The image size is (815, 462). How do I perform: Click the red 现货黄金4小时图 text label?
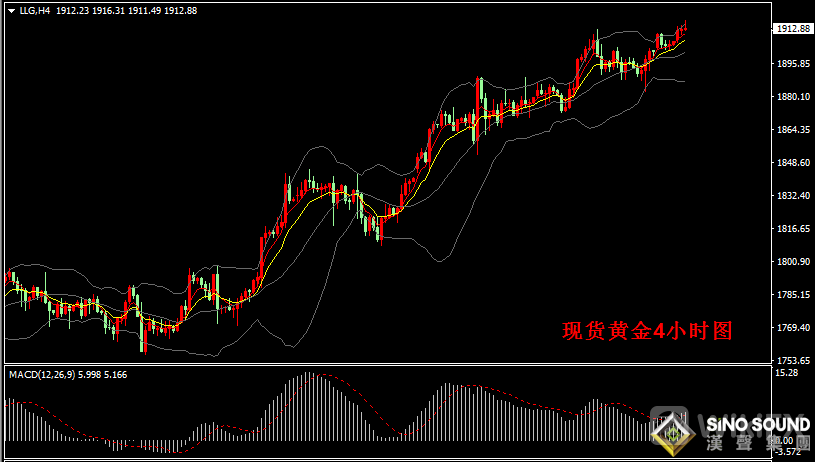[647, 331]
